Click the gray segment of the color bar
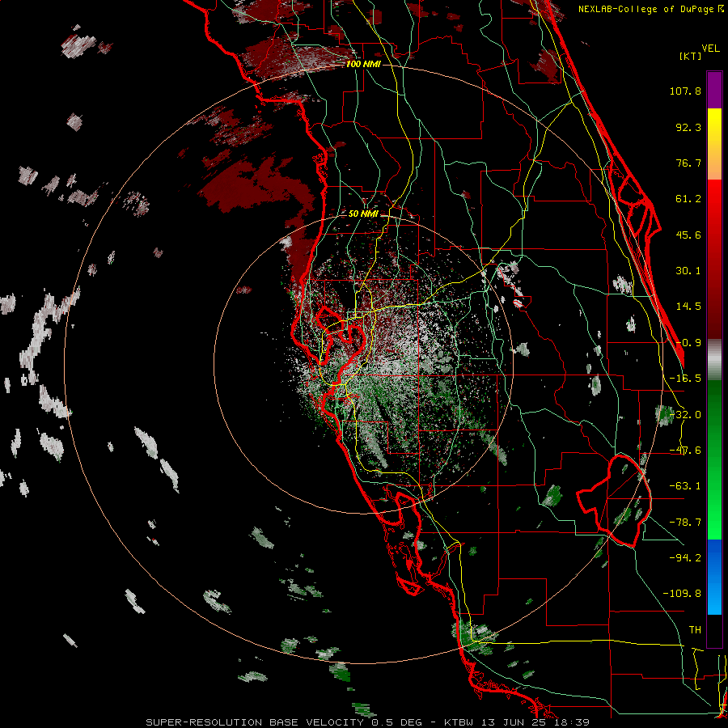This screenshot has height=728, width=728. [x=714, y=360]
